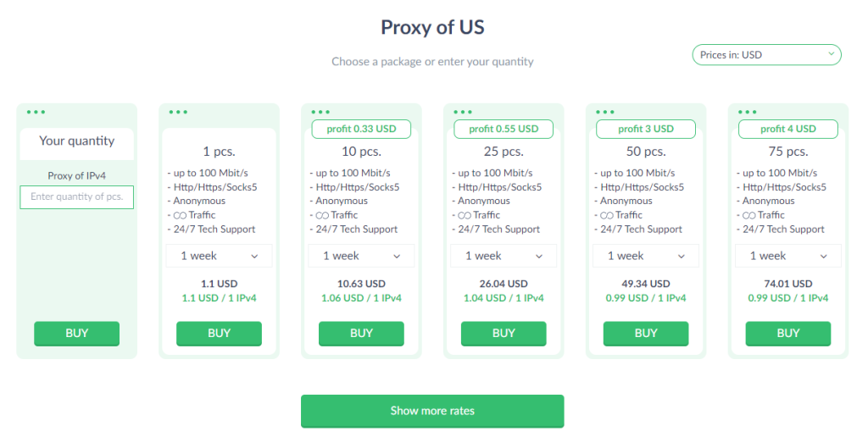868x448 pixels.
Task: Click the Show more rates button
Action: click(x=432, y=411)
